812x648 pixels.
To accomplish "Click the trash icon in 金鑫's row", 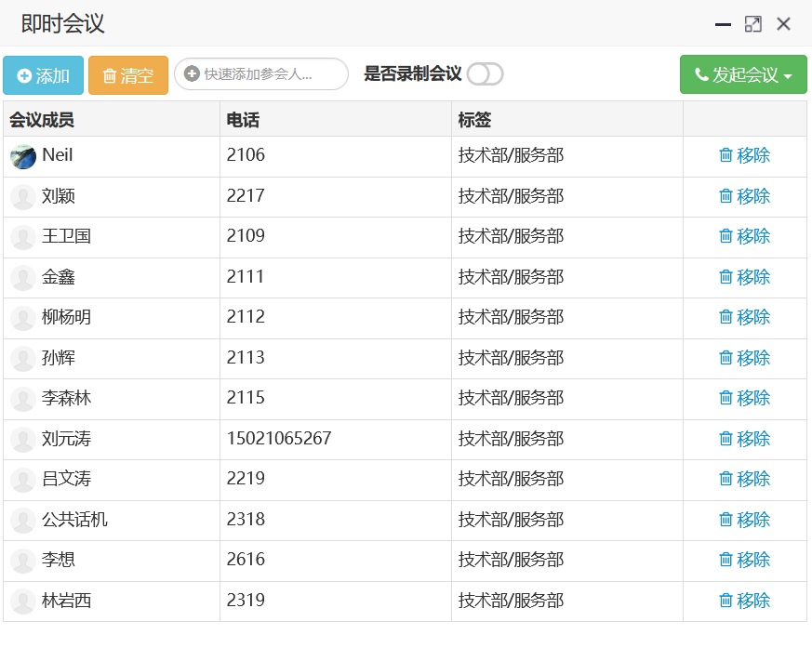I will point(725,276).
